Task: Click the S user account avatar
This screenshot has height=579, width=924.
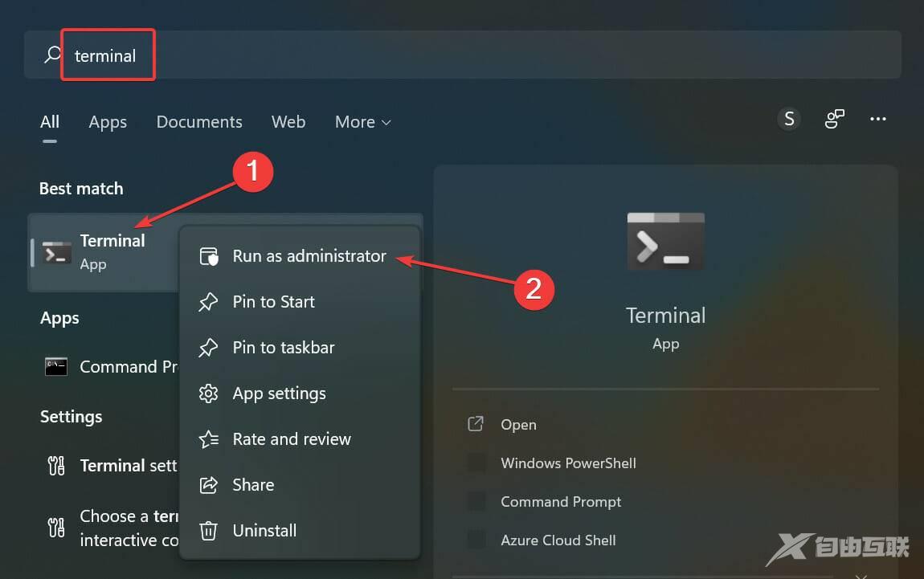Action: 789,119
